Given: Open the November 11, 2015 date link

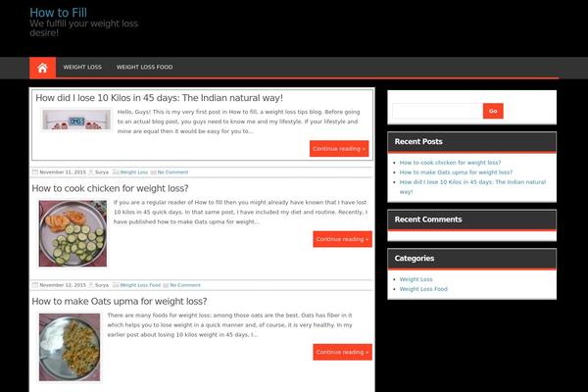Looking at the screenshot, I should click(63, 172).
